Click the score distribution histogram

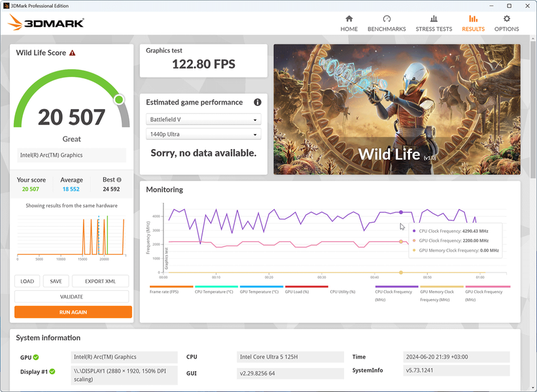pos(71,236)
